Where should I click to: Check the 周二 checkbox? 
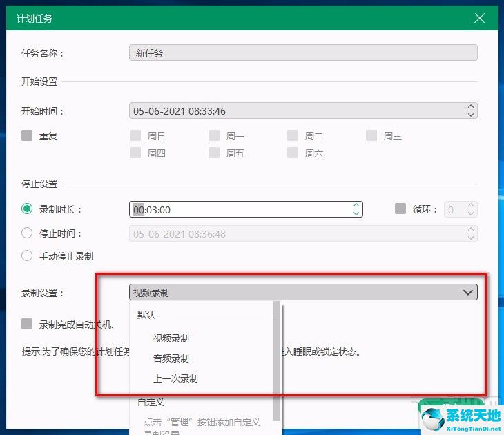pyautogui.click(x=293, y=135)
